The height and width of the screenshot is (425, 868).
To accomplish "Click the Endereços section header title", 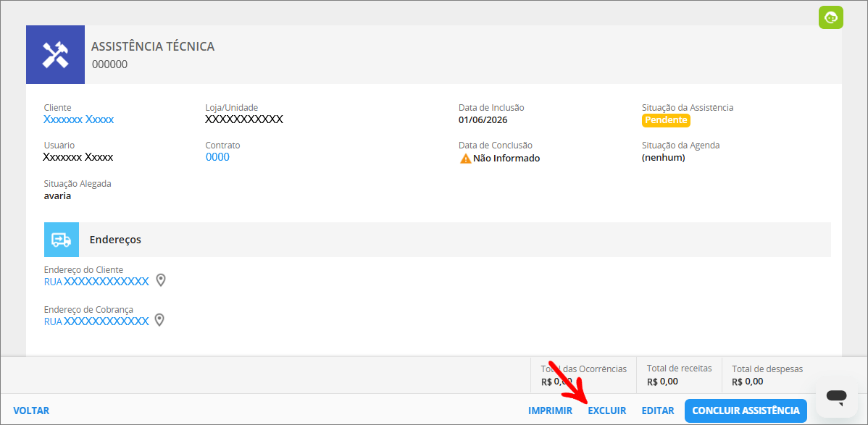I will pos(115,240).
